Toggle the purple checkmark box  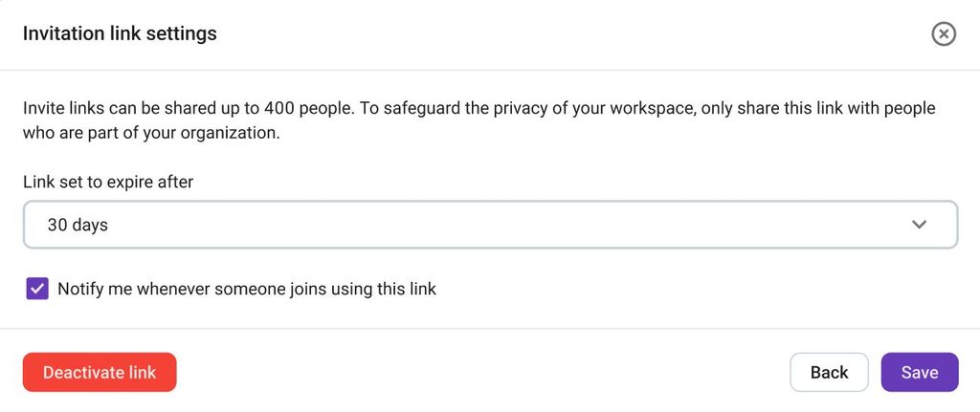coord(37,289)
